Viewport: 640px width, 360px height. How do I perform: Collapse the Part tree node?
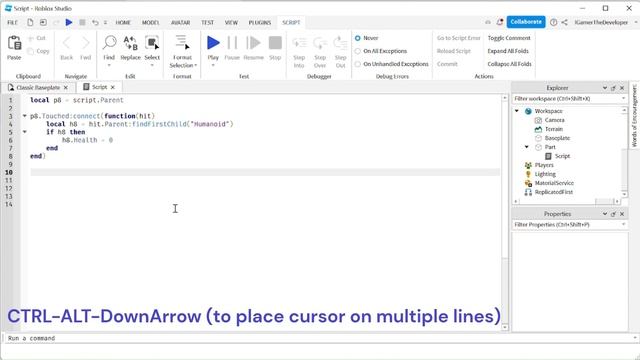coord(527,147)
